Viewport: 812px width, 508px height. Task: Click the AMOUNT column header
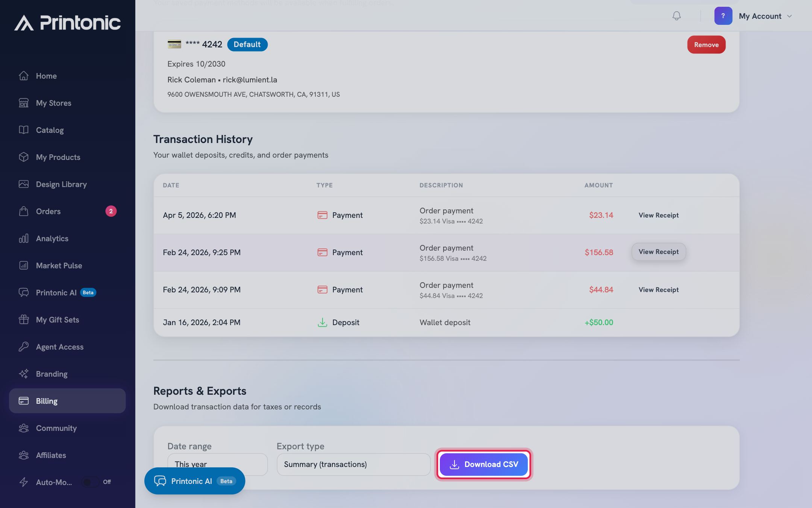pyautogui.click(x=598, y=185)
